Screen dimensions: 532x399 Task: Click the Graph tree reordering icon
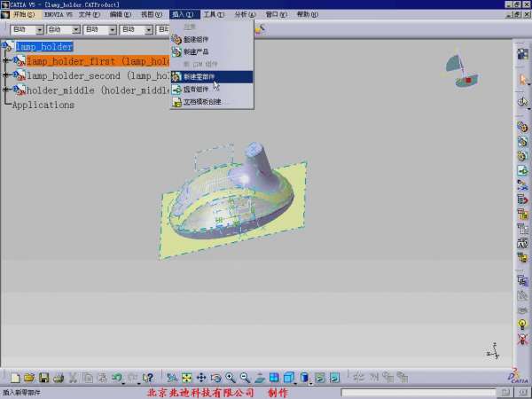click(x=523, y=199)
